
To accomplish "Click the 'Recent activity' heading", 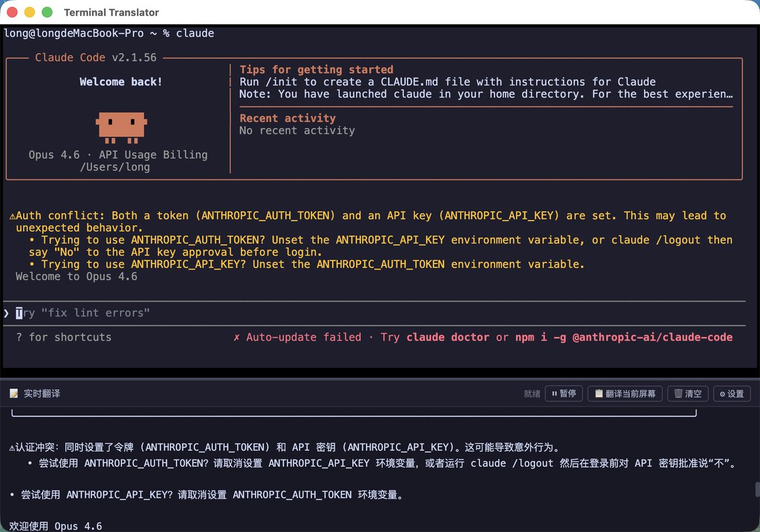I will click(288, 118).
